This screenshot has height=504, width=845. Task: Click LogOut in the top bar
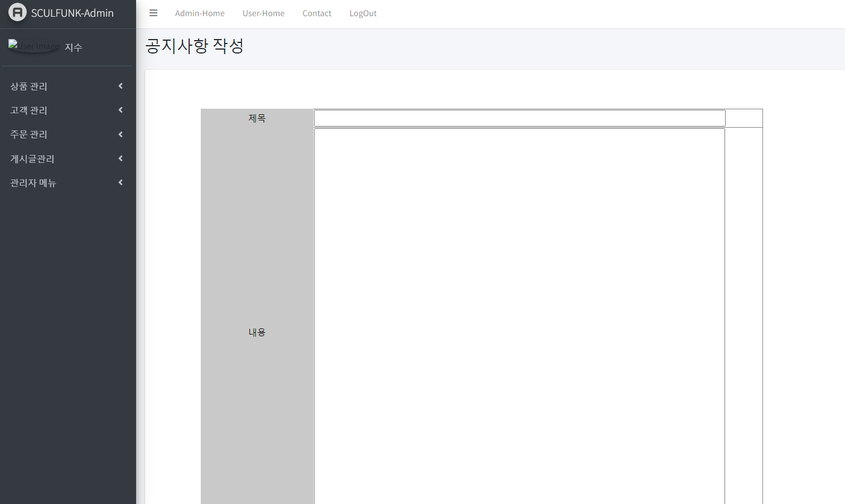click(363, 13)
